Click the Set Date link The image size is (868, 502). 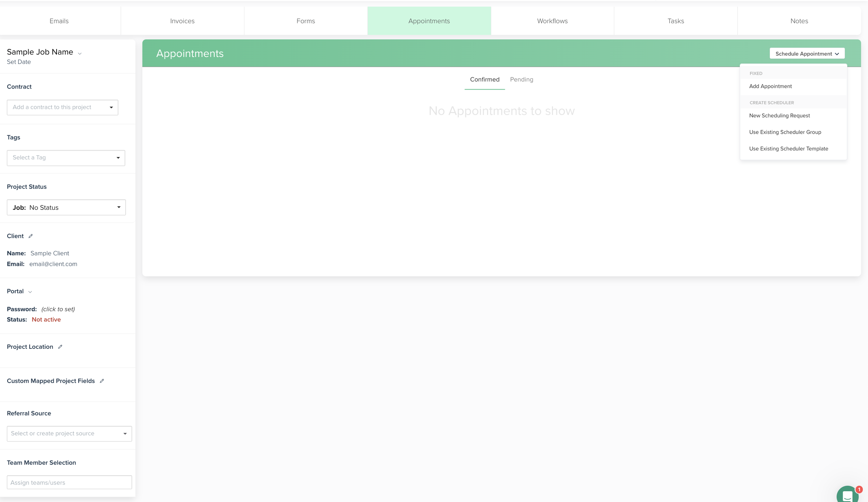click(x=19, y=62)
